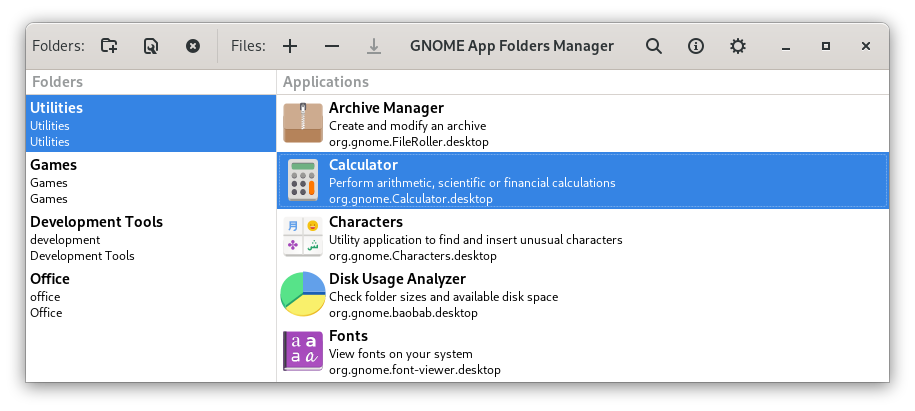
Task: Click 'View fonts on your system' description
Action: [x=401, y=354]
